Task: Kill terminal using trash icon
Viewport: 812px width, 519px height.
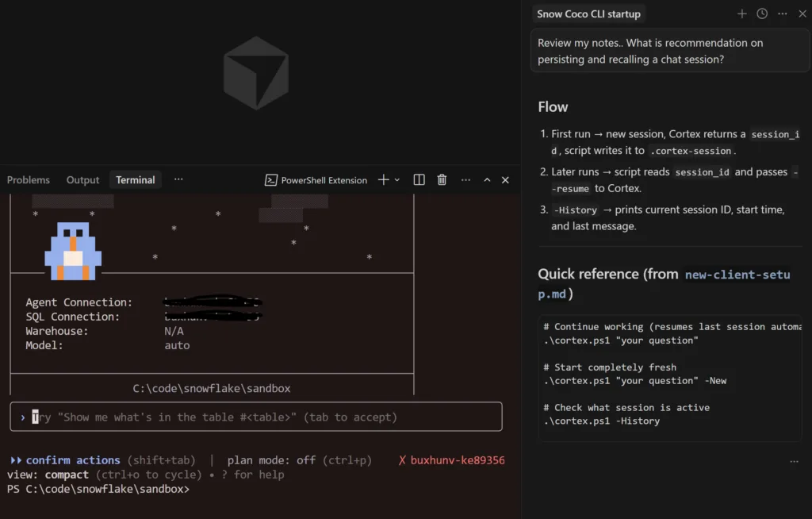Action: coord(442,180)
